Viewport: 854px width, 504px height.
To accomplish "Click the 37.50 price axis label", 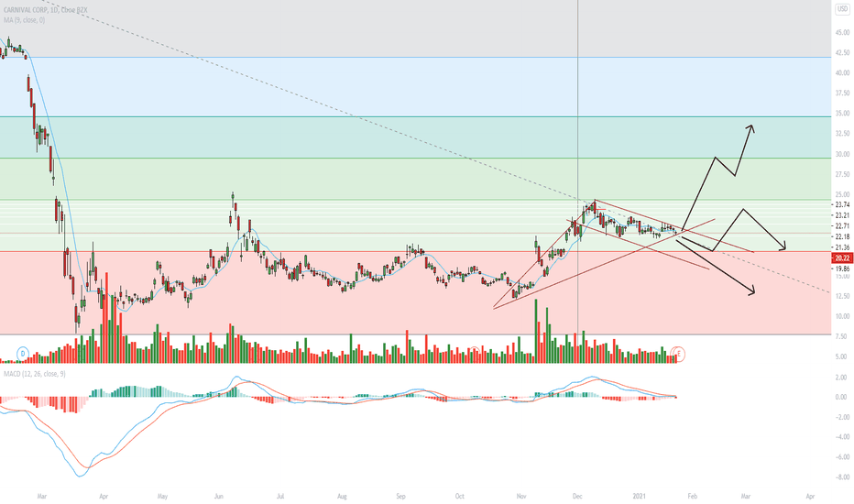I will pyautogui.click(x=842, y=93).
